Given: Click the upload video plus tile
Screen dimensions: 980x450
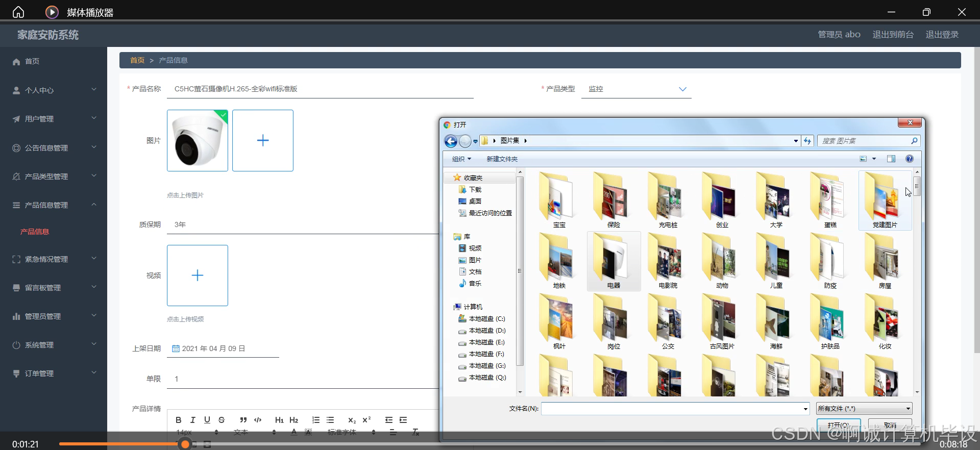Looking at the screenshot, I should pyautogui.click(x=198, y=276).
